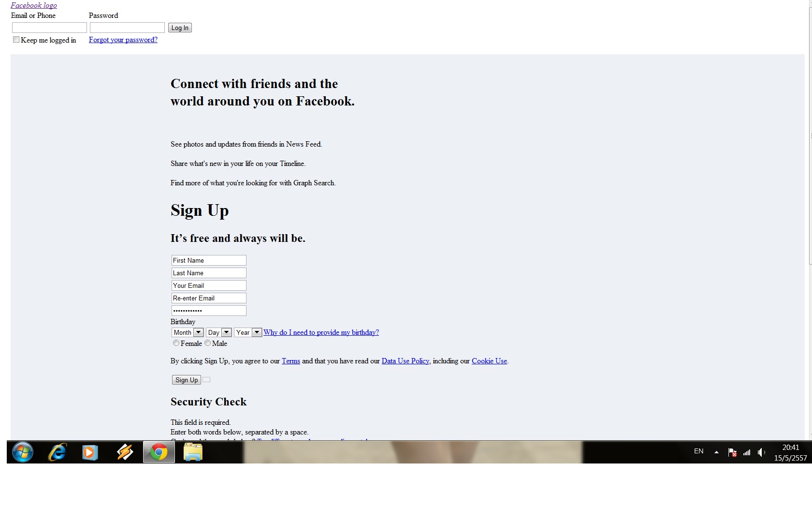
Task: Select the Male radio button
Action: click(207, 343)
